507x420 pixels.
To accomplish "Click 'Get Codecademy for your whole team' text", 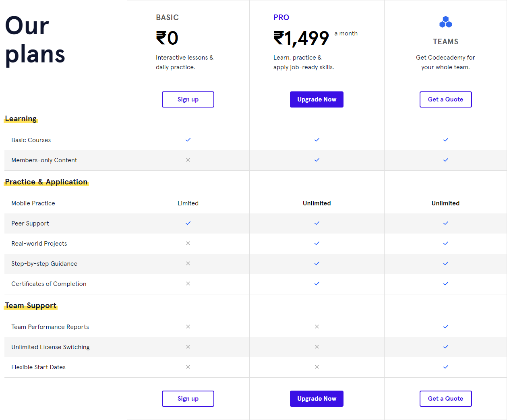I will [445, 62].
